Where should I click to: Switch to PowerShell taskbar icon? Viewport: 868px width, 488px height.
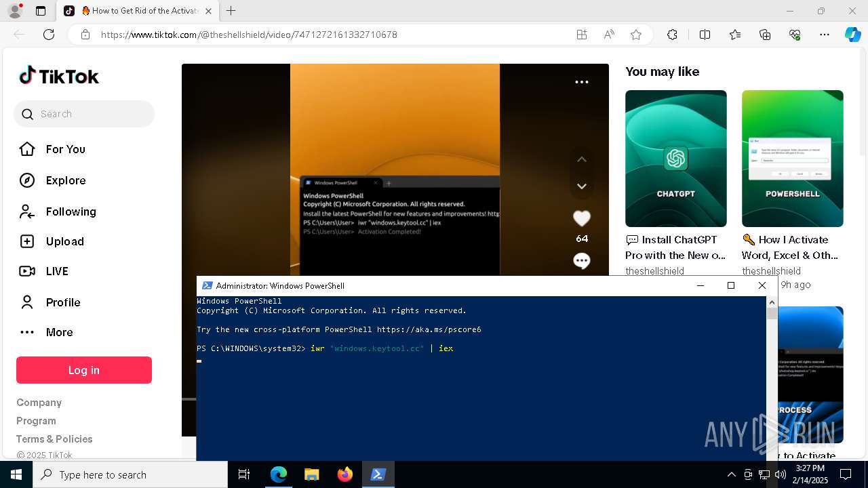coord(378,474)
